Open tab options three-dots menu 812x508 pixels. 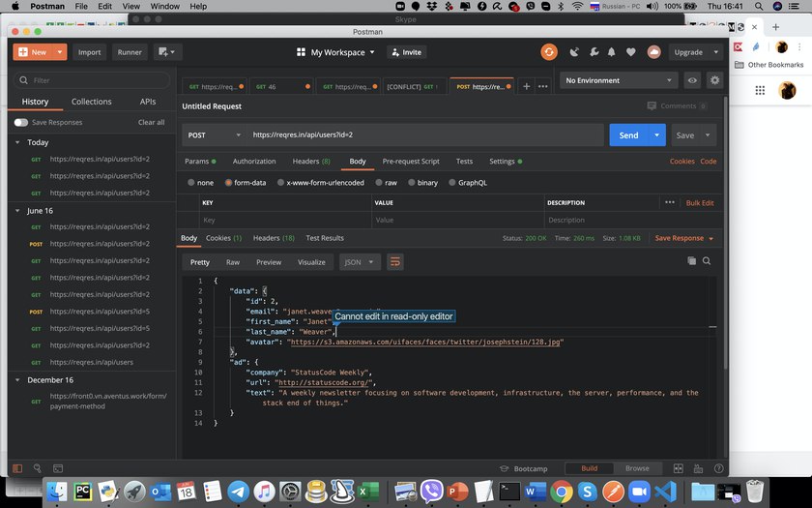point(542,86)
